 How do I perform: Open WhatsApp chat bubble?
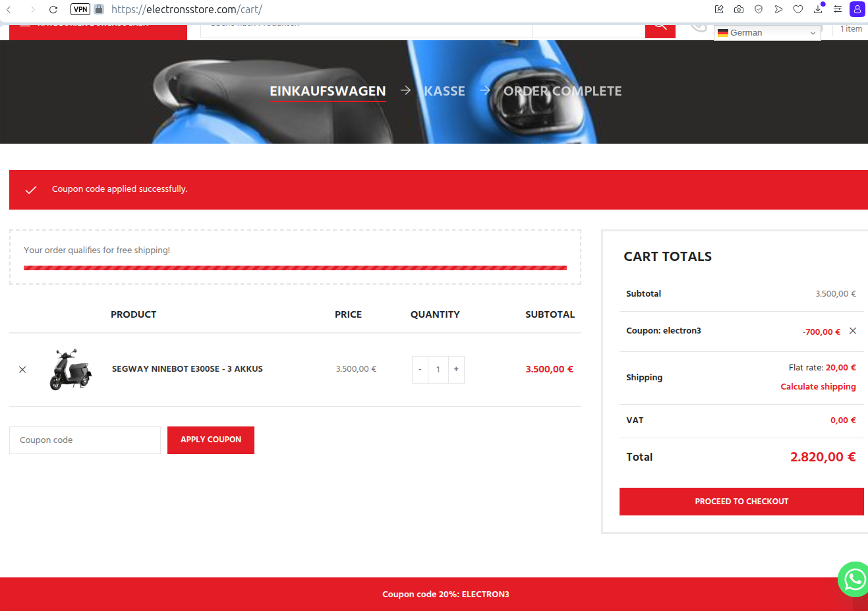click(854, 579)
